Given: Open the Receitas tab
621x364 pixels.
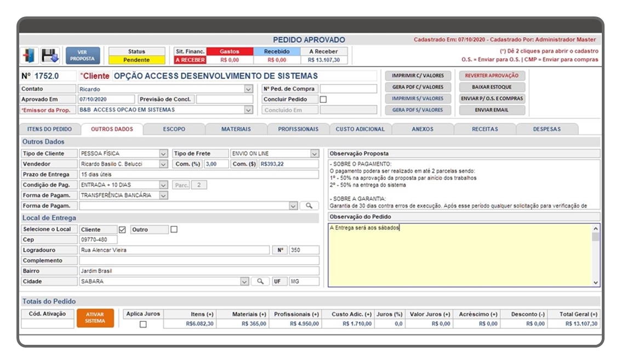Looking at the screenshot, I should click(485, 129).
